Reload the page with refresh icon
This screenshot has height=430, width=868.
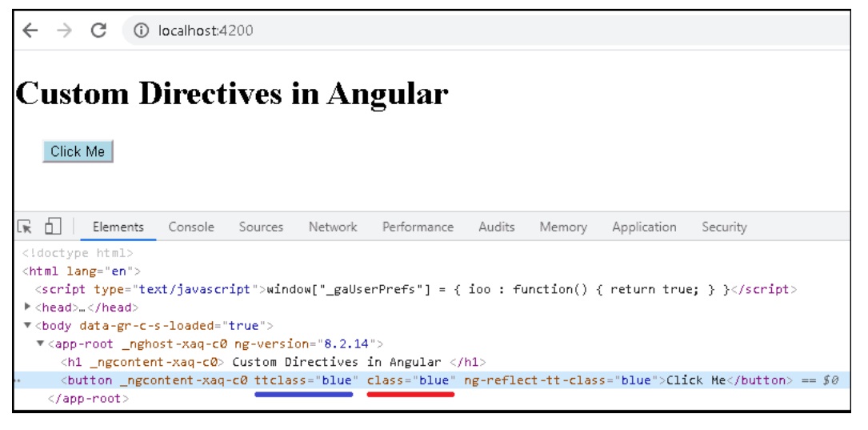click(x=99, y=31)
